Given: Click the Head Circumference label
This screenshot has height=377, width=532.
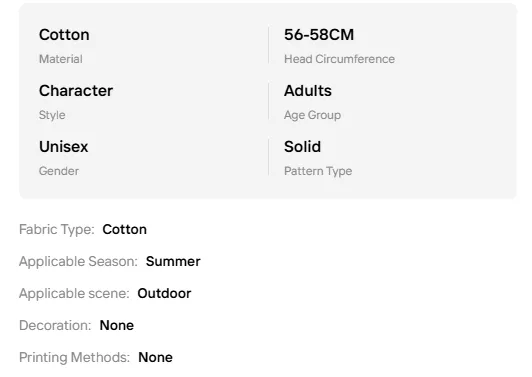Looking at the screenshot, I should coord(339,59).
